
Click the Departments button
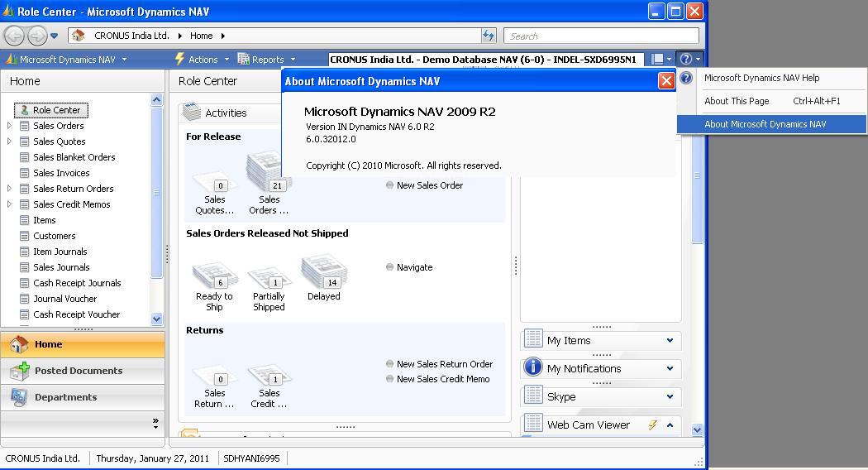(x=83, y=397)
